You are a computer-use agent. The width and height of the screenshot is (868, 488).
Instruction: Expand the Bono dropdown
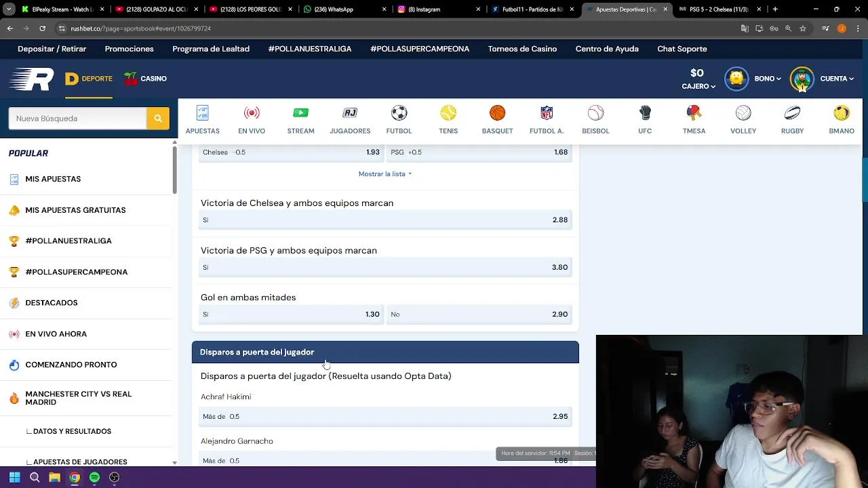[x=768, y=79]
